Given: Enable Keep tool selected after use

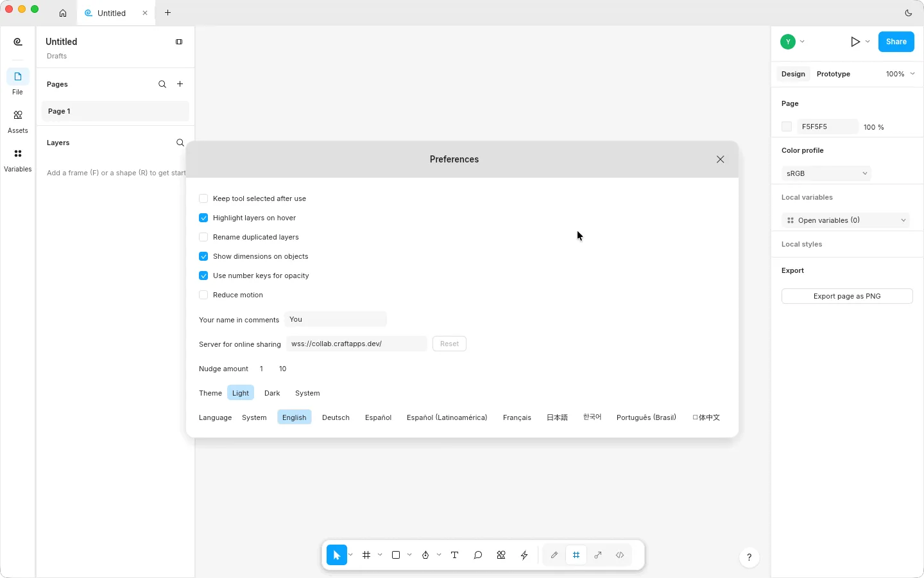Looking at the screenshot, I should (x=203, y=198).
